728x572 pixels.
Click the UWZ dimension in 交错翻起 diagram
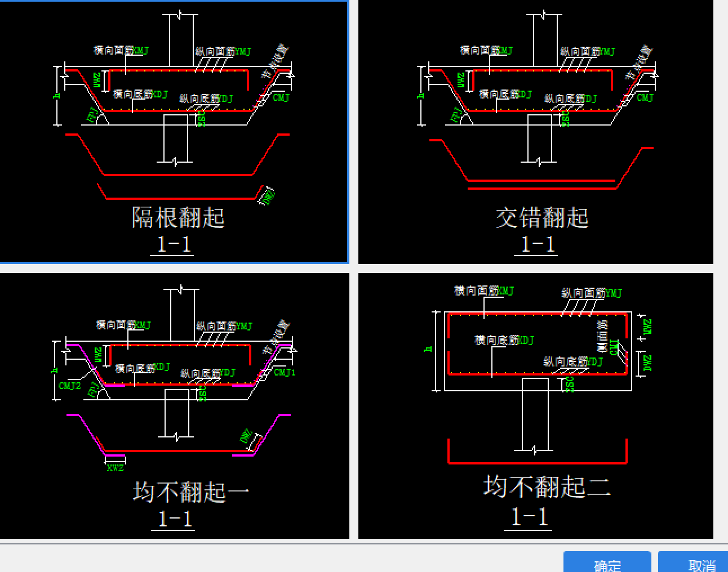point(461,80)
